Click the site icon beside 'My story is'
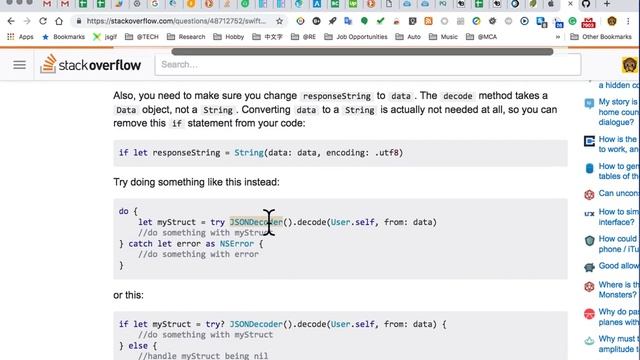The height and width of the screenshot is (360, 640). (589, 103)
